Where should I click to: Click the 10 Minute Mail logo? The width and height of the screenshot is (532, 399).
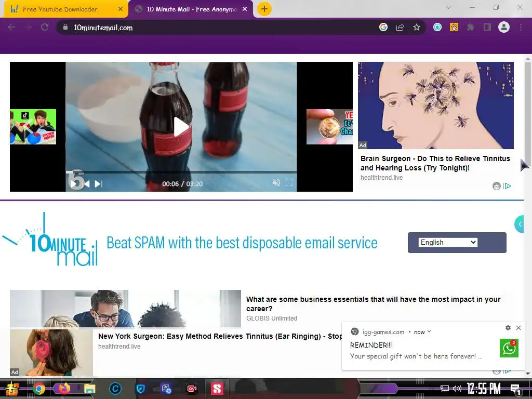point(50,240)
